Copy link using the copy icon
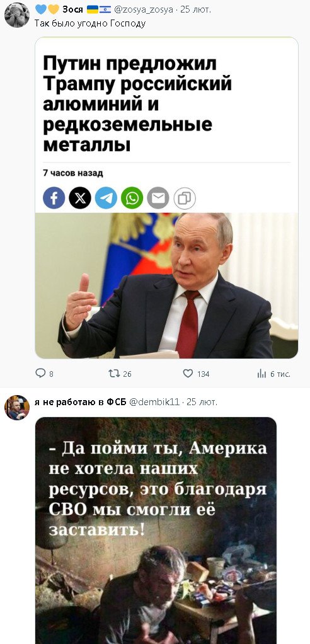 [x=185, y=198]
